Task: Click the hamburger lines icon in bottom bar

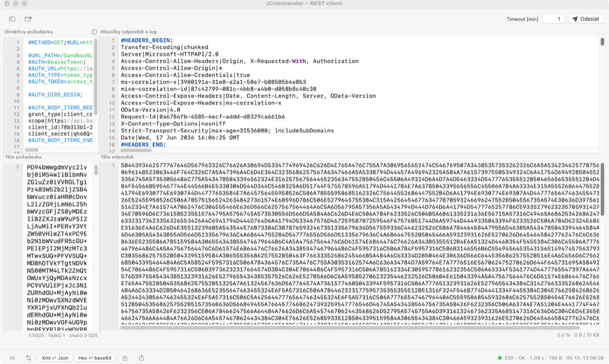Action: (x=12, y=358)
